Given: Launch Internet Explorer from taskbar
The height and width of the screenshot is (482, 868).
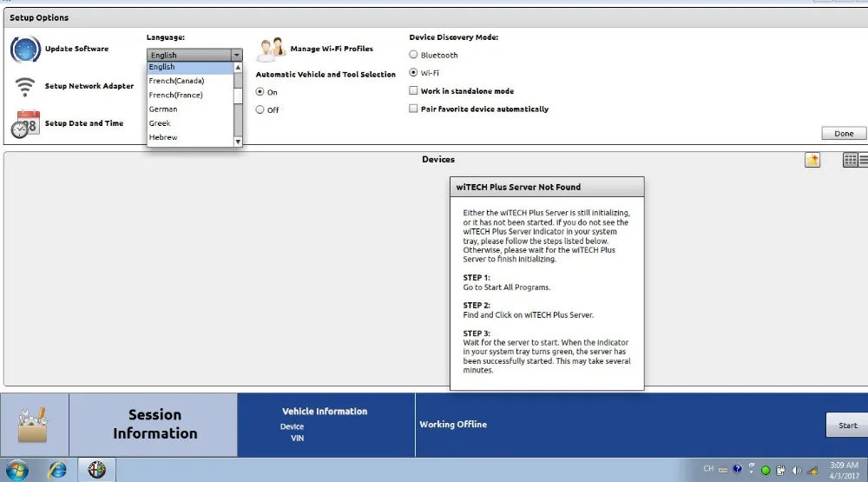Looking at the screenshot, I should coord(57,471).
